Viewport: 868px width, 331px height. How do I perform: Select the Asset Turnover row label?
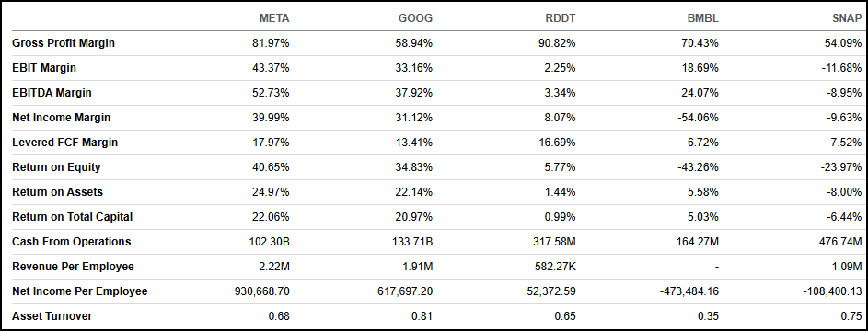click(52, 316)
